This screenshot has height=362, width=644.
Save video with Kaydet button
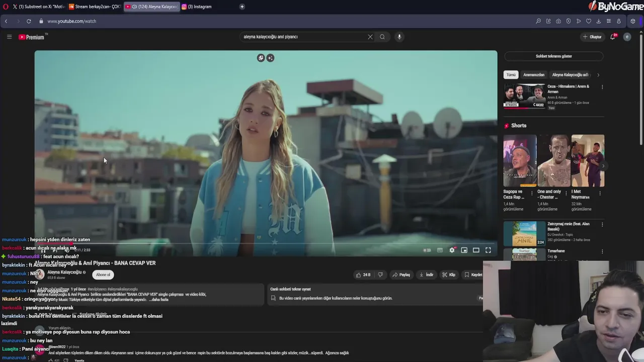(x=473, y=275)
